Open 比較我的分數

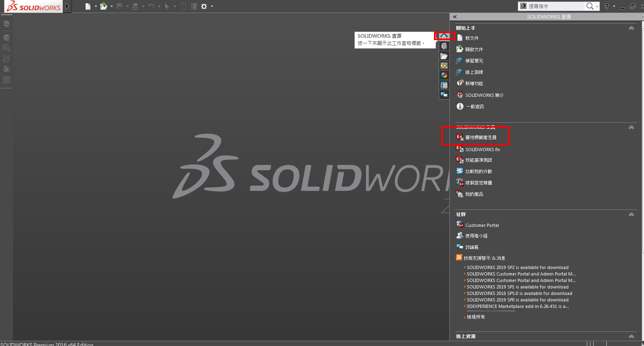point(479,171)
